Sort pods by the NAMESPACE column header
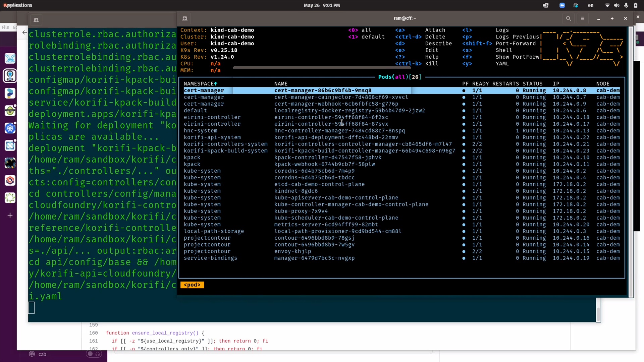Screen dimensions: 644x362 click(201, 84)
